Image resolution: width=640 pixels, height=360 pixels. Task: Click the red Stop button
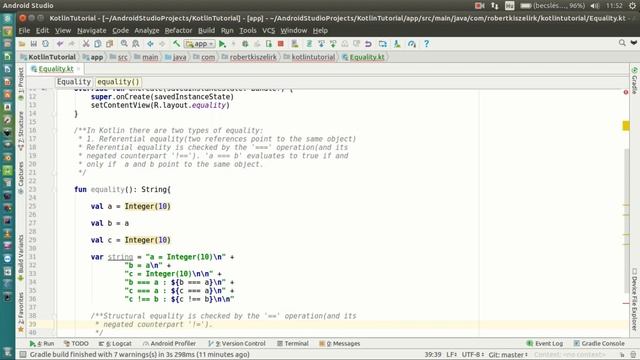pos(280,44)
